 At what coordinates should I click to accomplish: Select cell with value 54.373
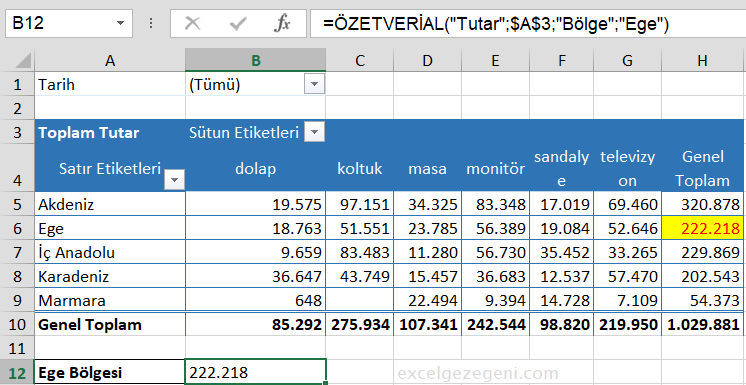click(x=703, y=300)
